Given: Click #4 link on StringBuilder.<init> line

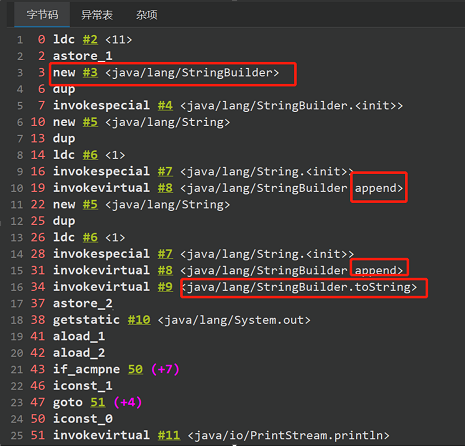Looking at the screenshot, I should click(x=165, y=106).
